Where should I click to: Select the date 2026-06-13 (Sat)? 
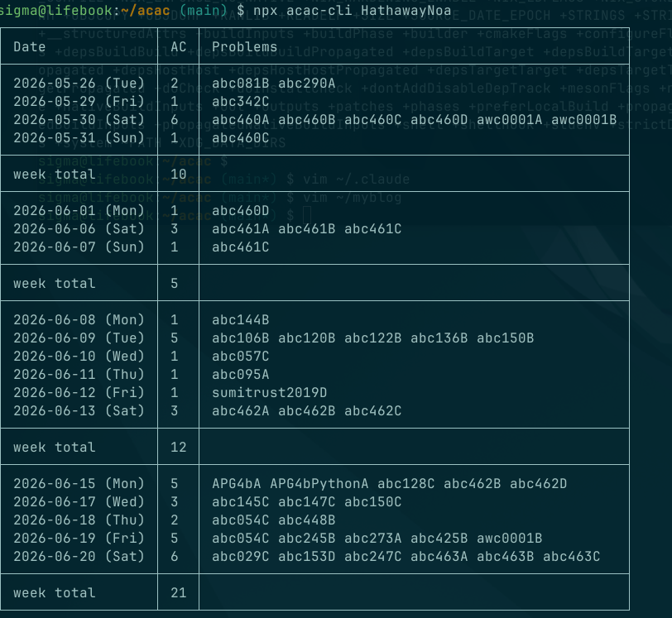79,411
